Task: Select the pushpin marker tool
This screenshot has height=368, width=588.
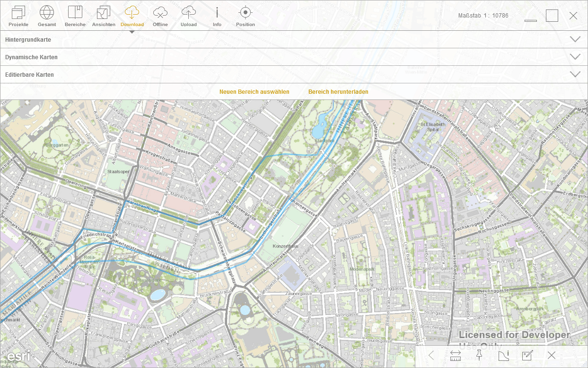Action: tap(479, 355)
